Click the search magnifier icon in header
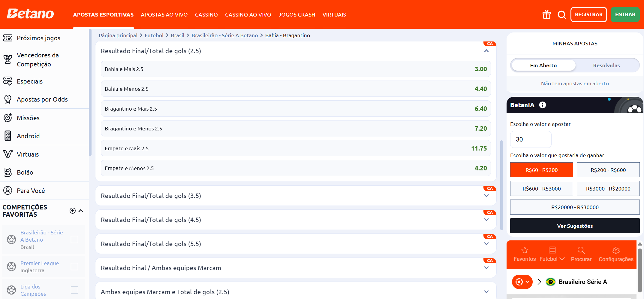This screenshot has height=299, width=644. click(x=561, y=14)
